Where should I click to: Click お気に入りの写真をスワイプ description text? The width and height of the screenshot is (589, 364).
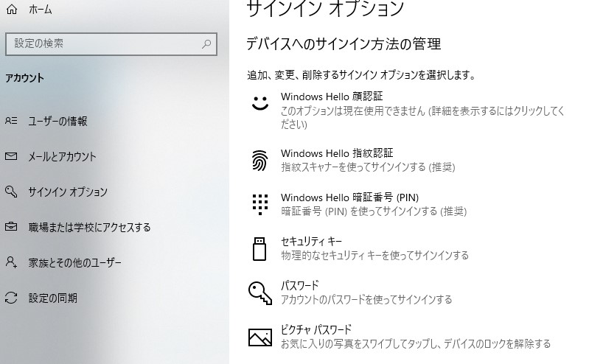point(416,343)
